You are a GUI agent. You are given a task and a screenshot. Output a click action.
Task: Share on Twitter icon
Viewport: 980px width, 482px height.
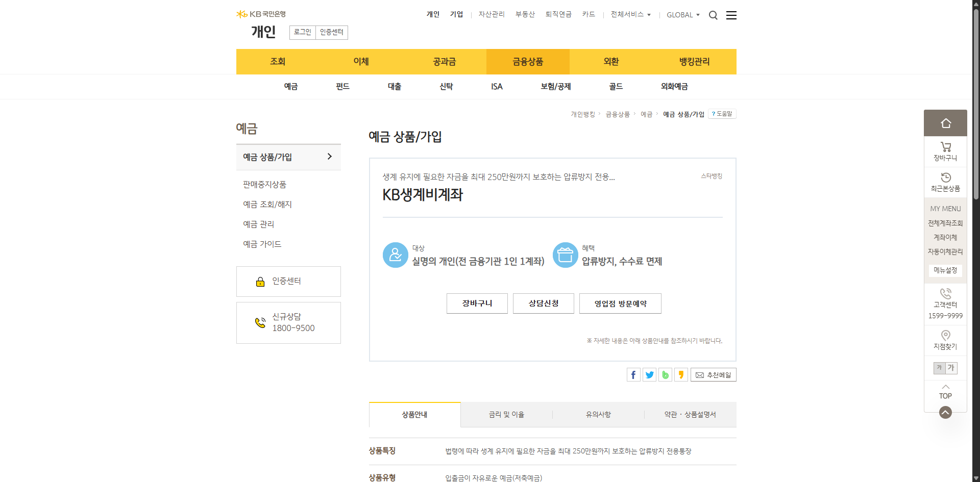(649, 375)
